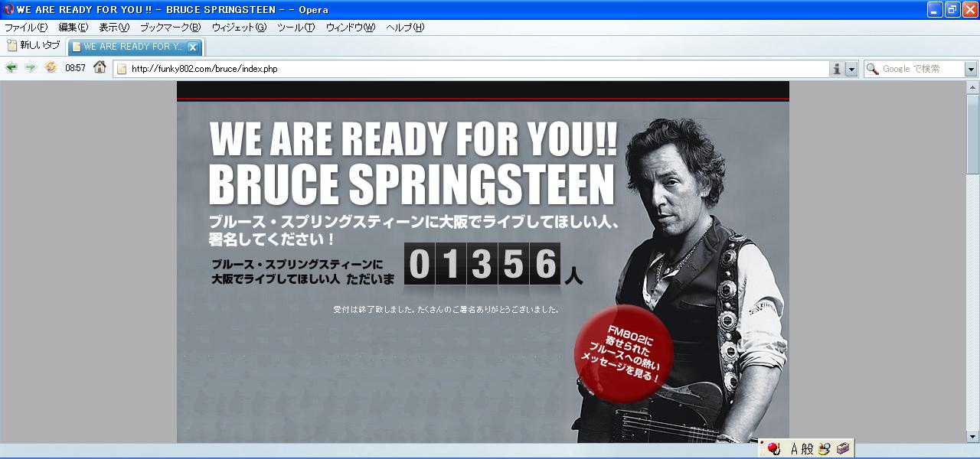
Task: Open the ツール(T) menu
Action: [296, 28]
